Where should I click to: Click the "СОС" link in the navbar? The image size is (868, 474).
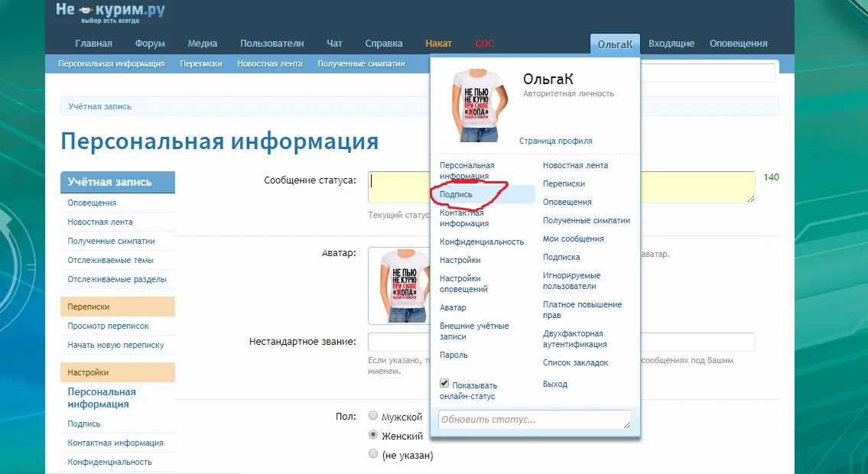tap(484, 44)
